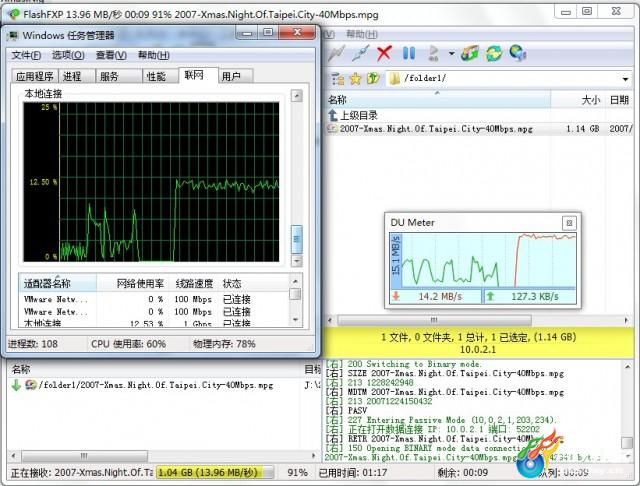Click the adapter list scrollbar up arrow

tap(296, 281)
